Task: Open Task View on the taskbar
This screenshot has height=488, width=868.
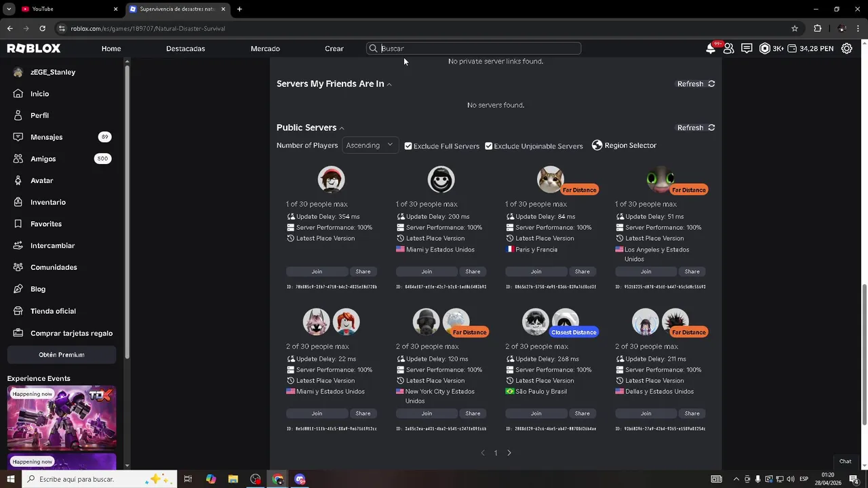Action: (x=188, y=479)
